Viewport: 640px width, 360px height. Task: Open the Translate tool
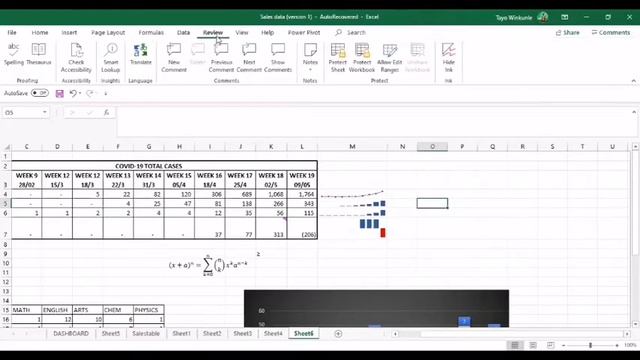pyautogui.click(x=140, y=54)
